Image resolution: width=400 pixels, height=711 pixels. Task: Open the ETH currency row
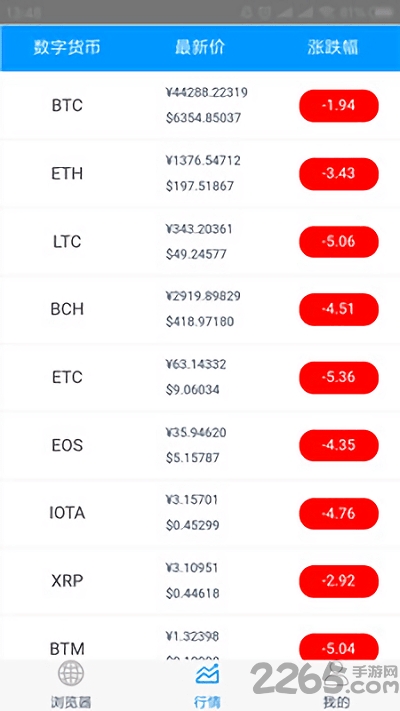pyautogui.click(x=200, y=174)
